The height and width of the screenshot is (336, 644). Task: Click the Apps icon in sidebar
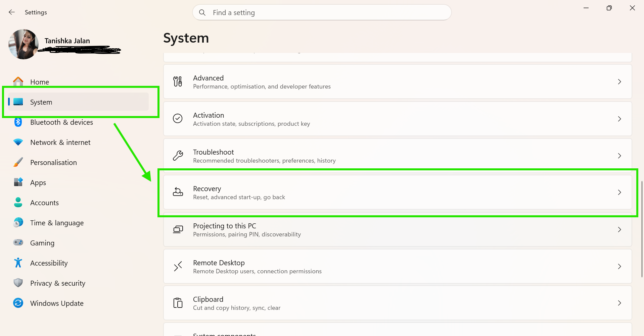(x=18, y=182)
